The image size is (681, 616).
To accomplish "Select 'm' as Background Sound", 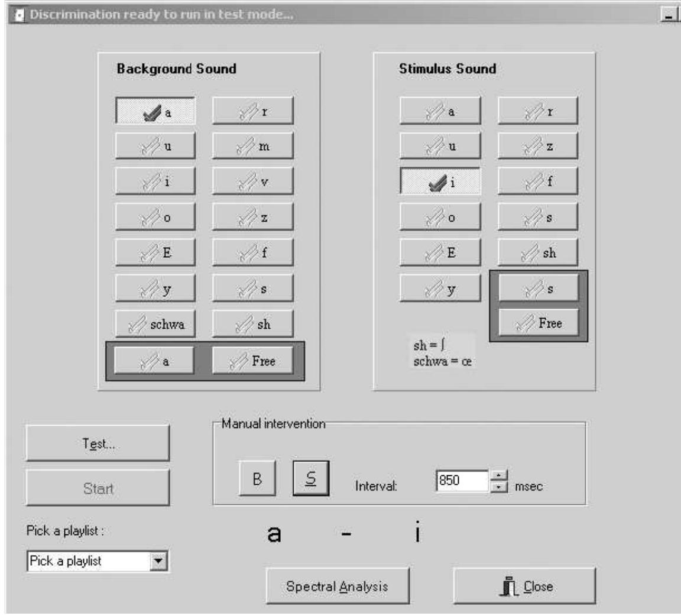I will pos(253,145).
